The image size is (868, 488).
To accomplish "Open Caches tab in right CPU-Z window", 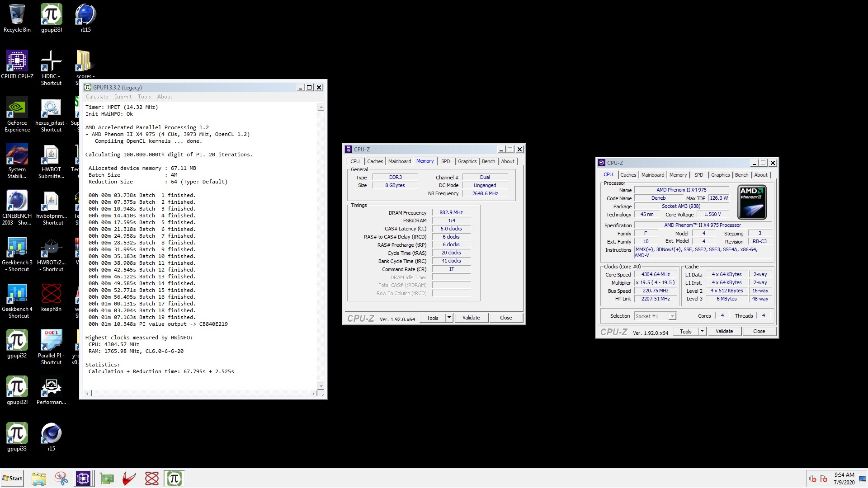I will [628, 175].
